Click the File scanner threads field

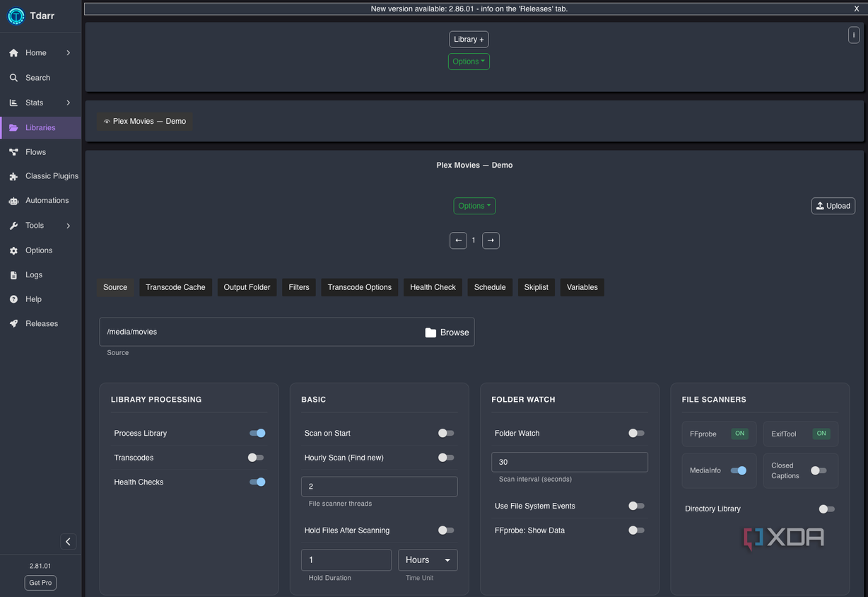[380, 487]
